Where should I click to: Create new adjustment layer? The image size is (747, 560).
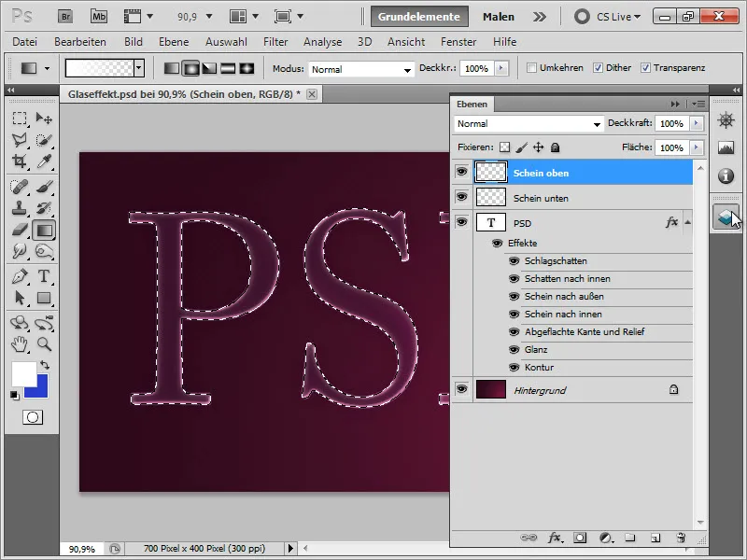tap(605, 538)
